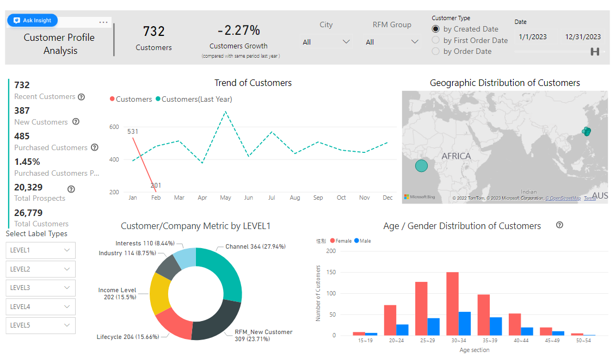Open the OpenStreetMap link on map
The image size is (616, 364).
[563, 198]
